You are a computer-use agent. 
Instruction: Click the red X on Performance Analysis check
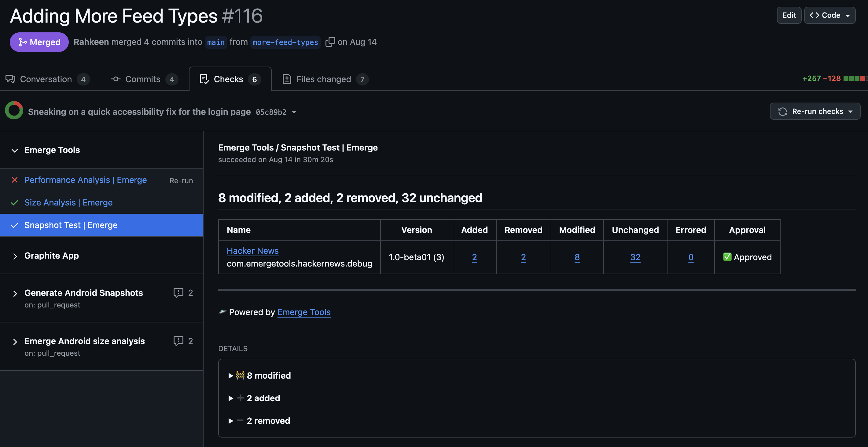(14, 180)
